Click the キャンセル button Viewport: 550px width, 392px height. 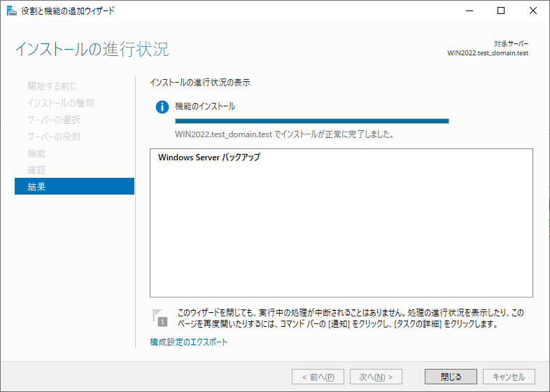click(509, 377)
